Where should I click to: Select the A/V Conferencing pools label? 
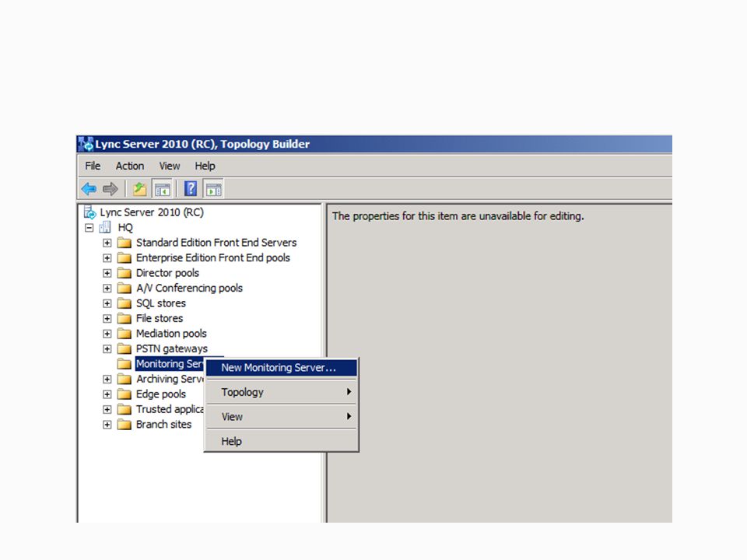189,288
